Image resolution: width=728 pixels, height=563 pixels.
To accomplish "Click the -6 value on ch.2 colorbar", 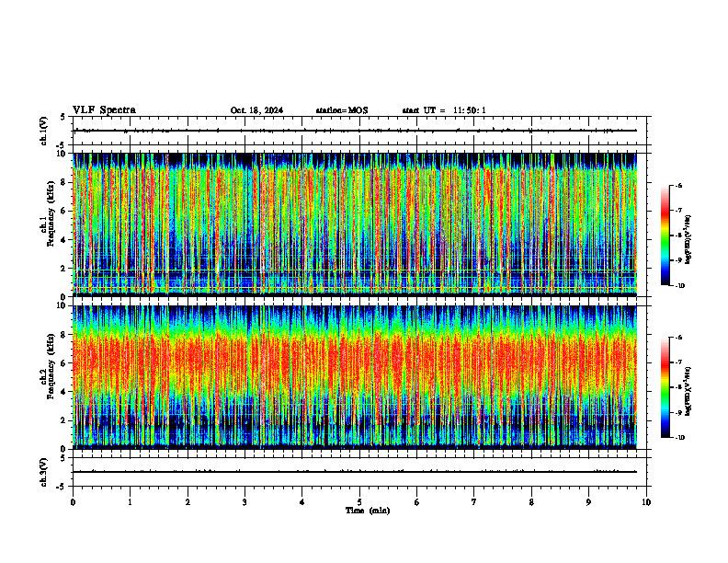I will tap(678, 338).
